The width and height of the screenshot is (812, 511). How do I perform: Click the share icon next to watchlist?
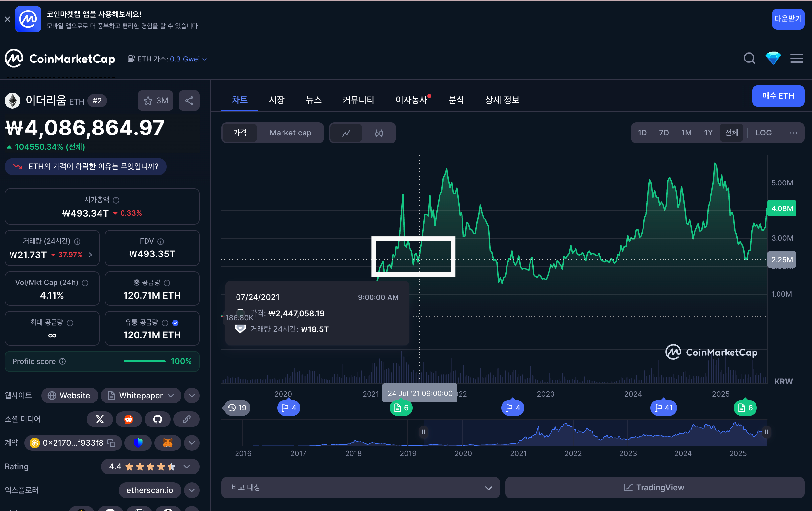click(189, 101)
